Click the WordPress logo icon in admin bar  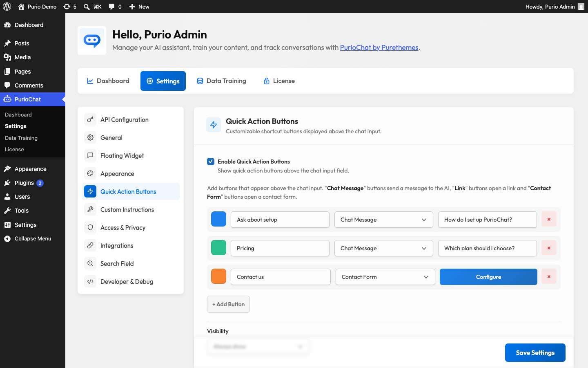[x=7, y=7]
